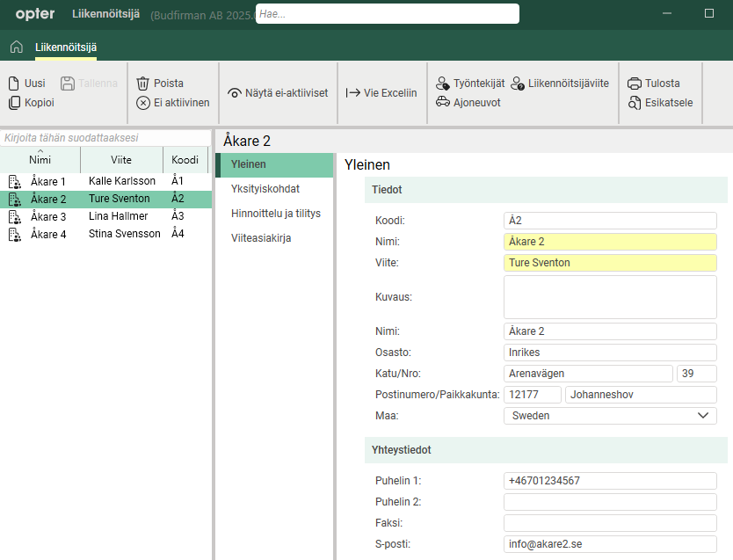733x560 pixels.
Task: Open Työntekijät employees
Action: 469,84
